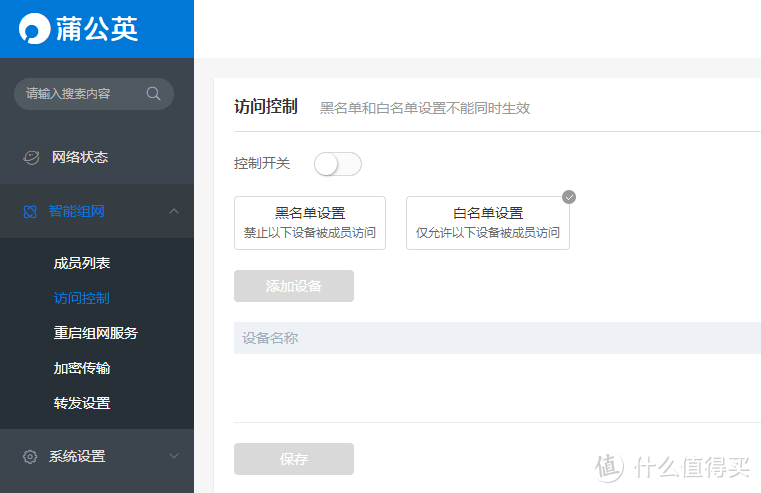
Task: Open 重启组网服务 submenu item
Action: (x=96, y=333)
